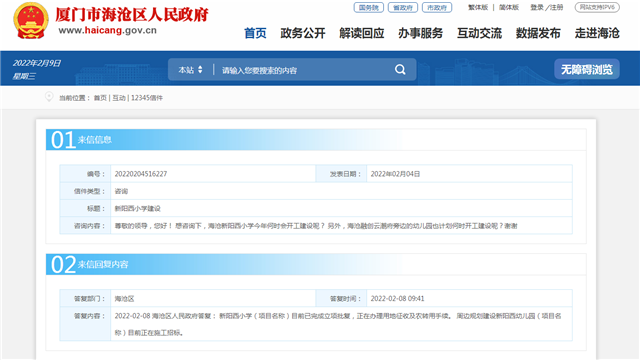
Task: Open the 本站 search scope dropdown
Action: click(190, 70)
